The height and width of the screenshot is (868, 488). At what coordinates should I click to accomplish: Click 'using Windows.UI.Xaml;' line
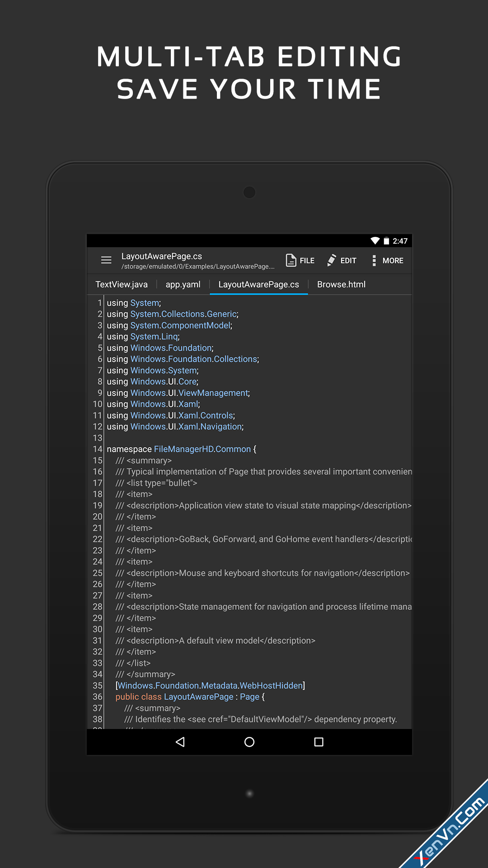[154, 404]
